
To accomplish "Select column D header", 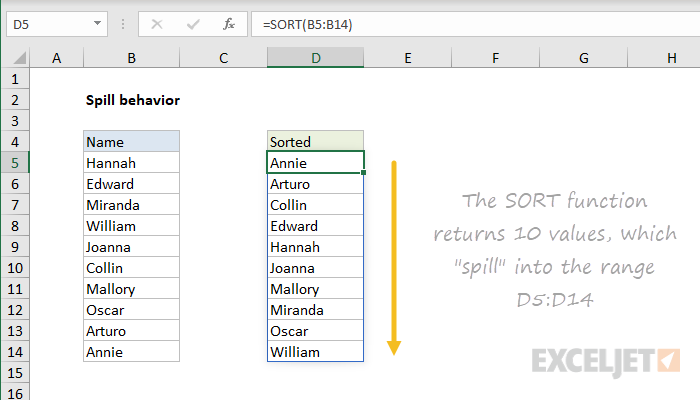I will 316,58.
